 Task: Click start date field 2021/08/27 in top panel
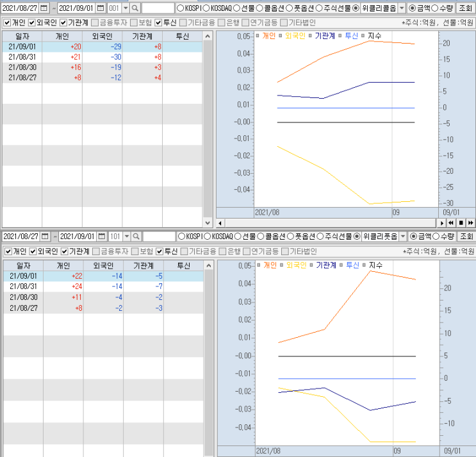[20, 8]
